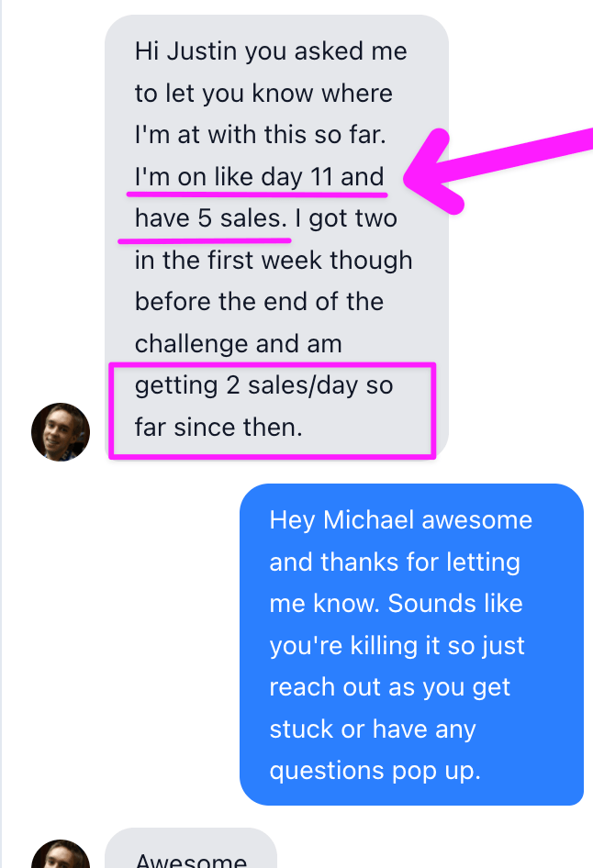
Task: Click the 'far since then.' text
Action: tap(218, 427)
